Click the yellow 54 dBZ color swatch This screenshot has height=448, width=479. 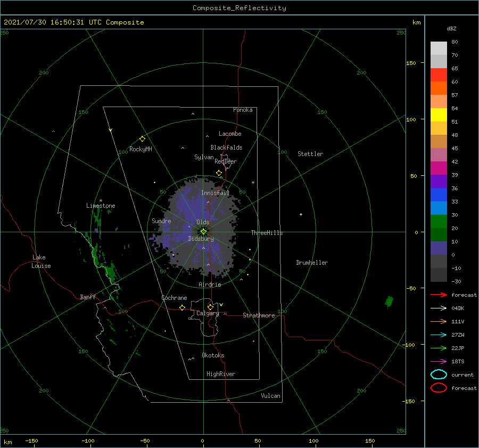439,115
